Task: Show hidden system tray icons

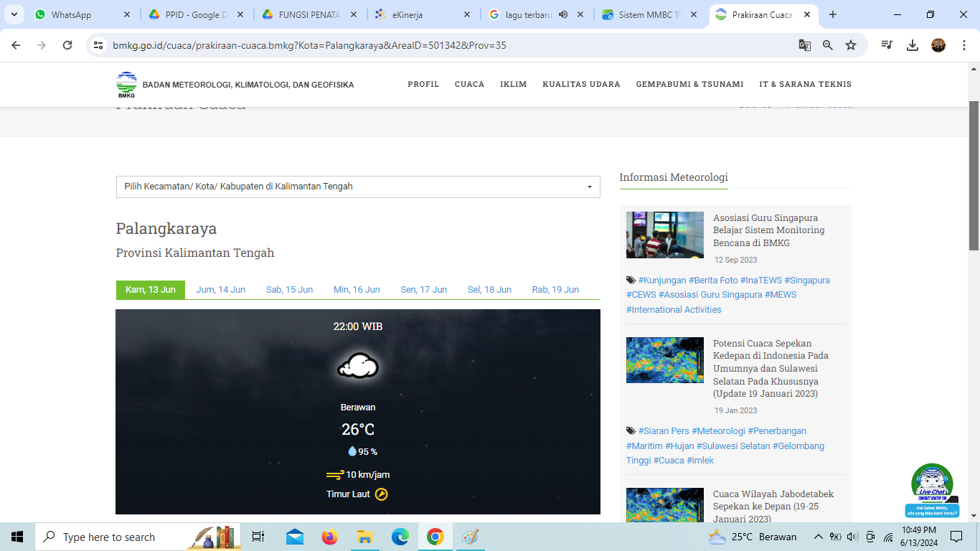Action: pos(818,537)
